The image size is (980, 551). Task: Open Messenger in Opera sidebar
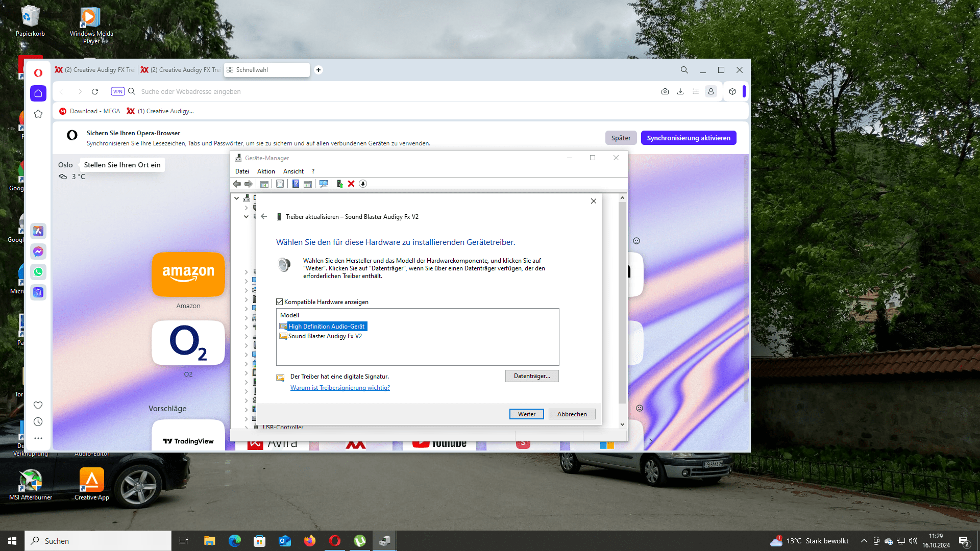click(x=38, y=252)
